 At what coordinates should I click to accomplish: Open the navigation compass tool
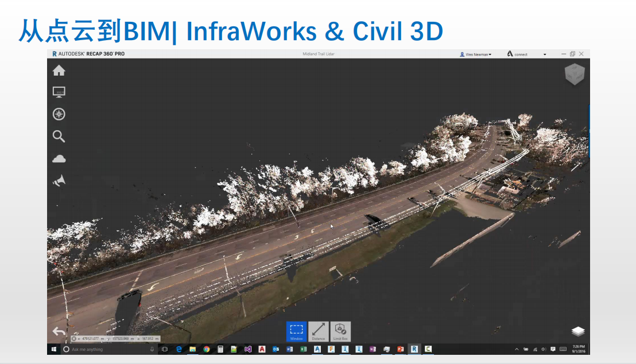click(59, 114)
